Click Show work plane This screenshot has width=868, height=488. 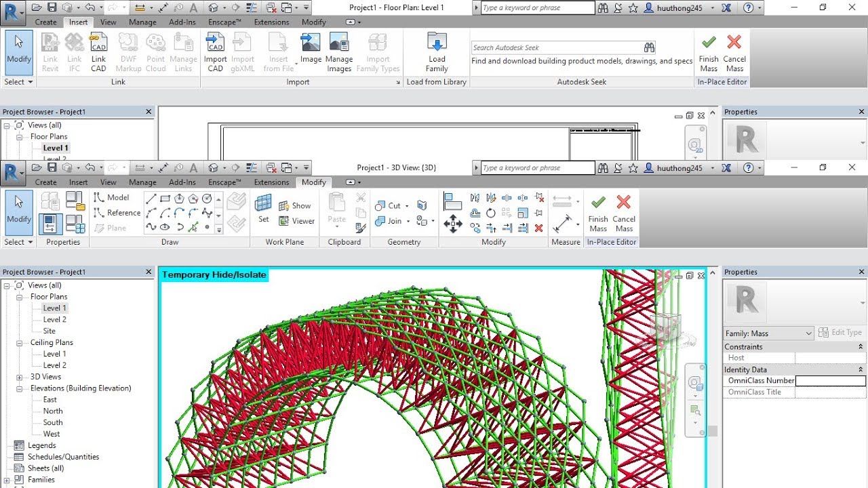[294, 205]
